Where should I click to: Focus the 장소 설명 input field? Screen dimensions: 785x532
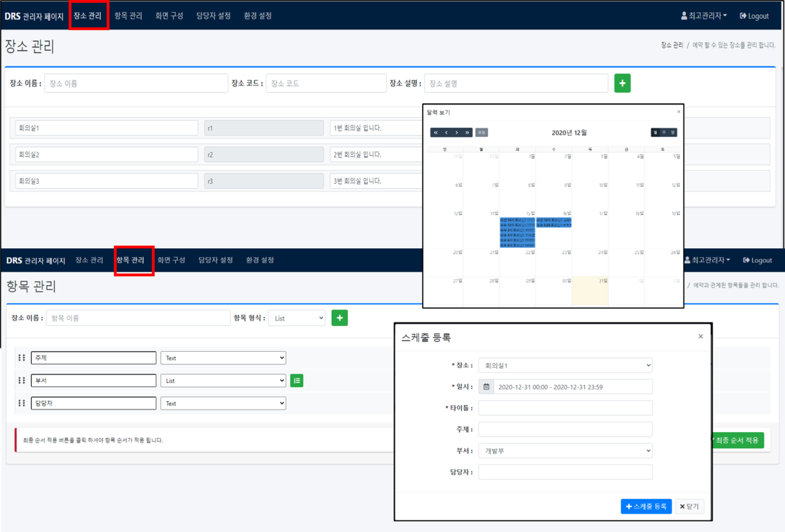click(516, 83)
